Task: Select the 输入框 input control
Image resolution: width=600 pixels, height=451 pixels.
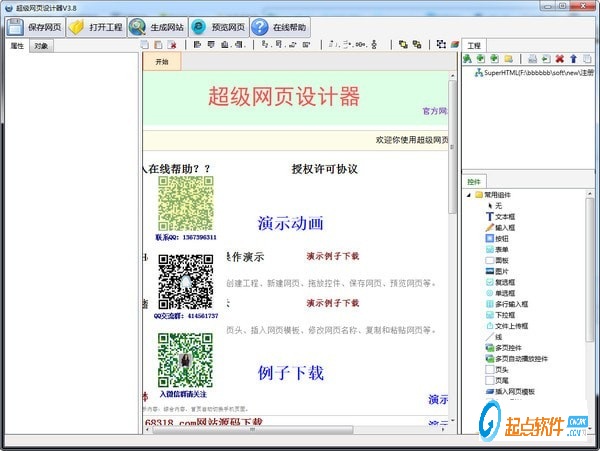Action: click(x=501, y=228)
